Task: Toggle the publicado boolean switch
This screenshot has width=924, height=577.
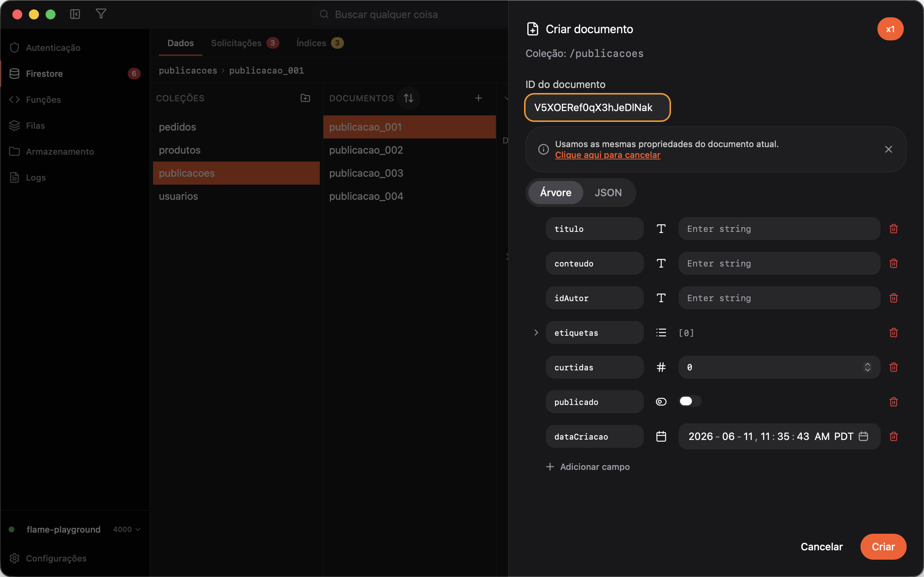Action: click(689, 401)
